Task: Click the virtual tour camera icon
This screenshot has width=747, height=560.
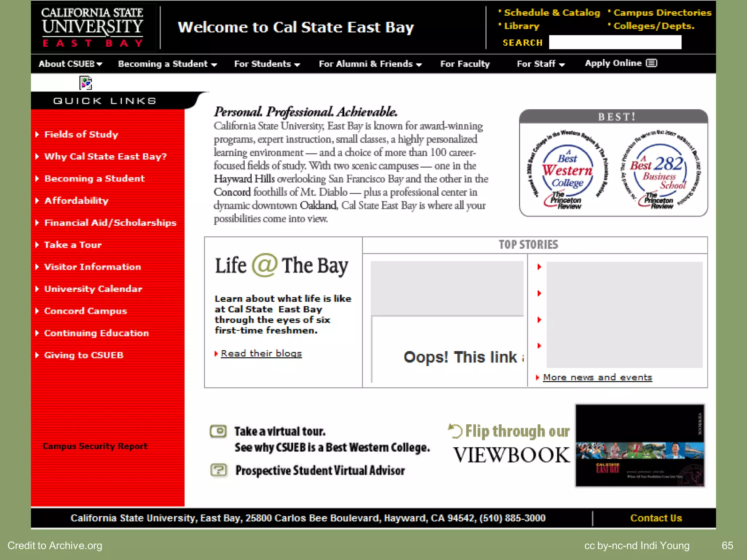Action: pos(218,431)
